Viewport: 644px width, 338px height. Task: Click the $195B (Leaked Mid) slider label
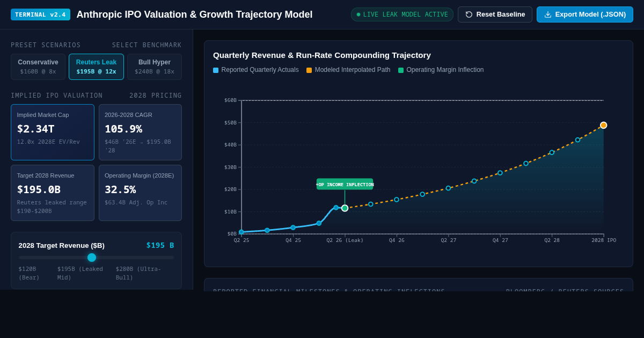coord(80,273)
